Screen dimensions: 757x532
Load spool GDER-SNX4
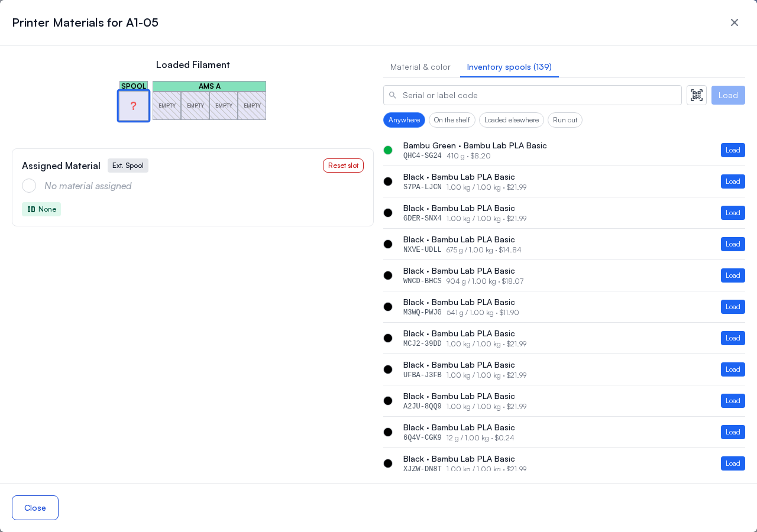(733, 213)
